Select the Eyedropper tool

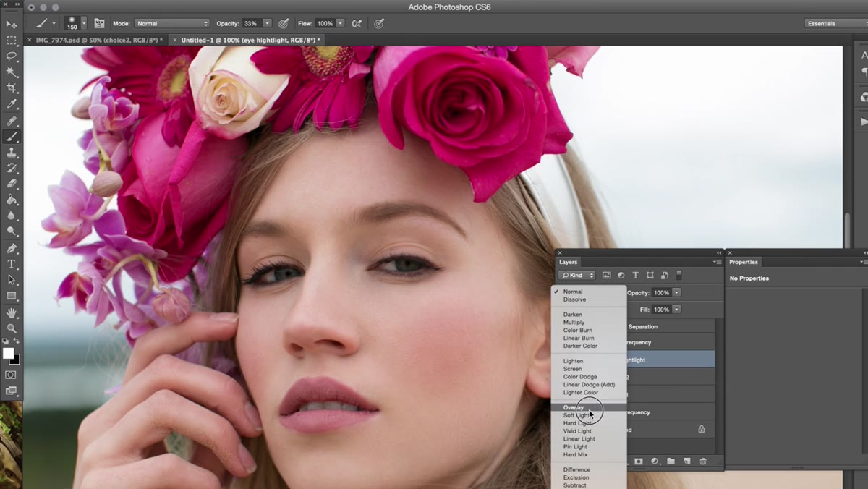pyautogui.click(x=12, y=104)
